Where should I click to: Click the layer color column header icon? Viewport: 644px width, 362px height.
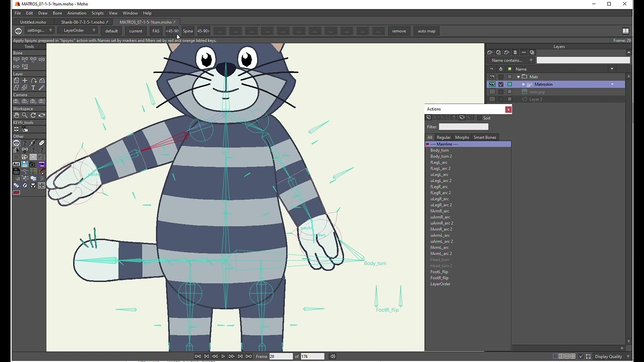tap(510, 69)
